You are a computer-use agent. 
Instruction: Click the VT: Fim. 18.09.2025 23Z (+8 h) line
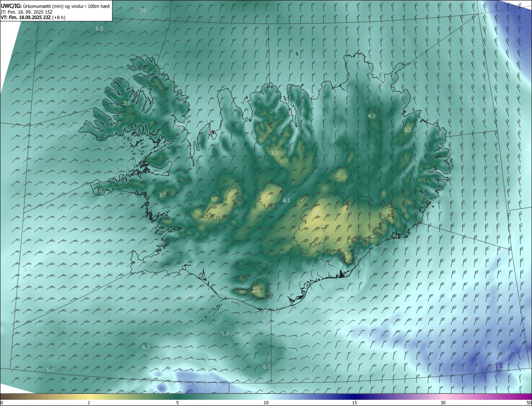[x=33, y=17]
